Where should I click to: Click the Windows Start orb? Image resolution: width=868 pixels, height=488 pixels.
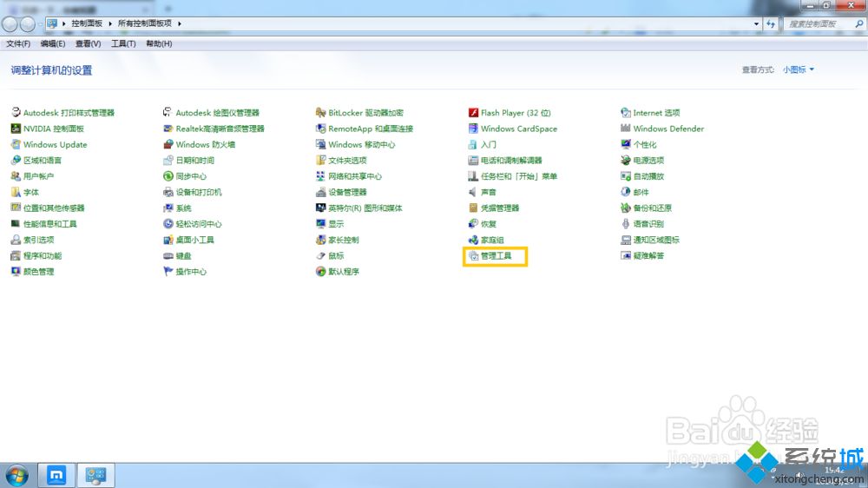[x=17, y=475]
